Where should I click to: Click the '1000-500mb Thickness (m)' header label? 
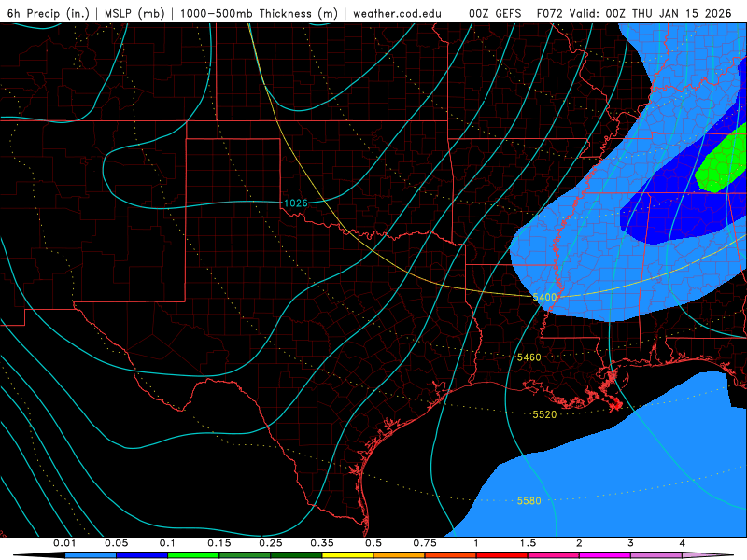[x=259, y=13]
